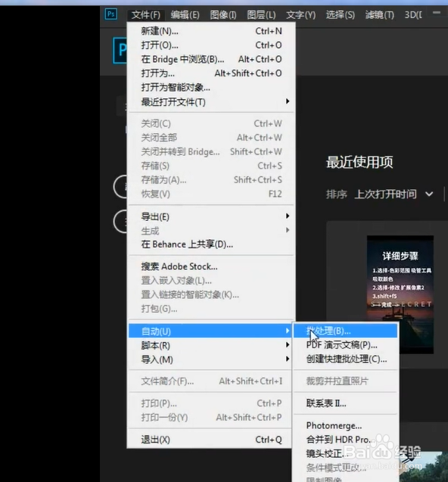Screen dimensions: 448x482
Task: Select Photomerge... submenu entry
Action: [346, 425]
